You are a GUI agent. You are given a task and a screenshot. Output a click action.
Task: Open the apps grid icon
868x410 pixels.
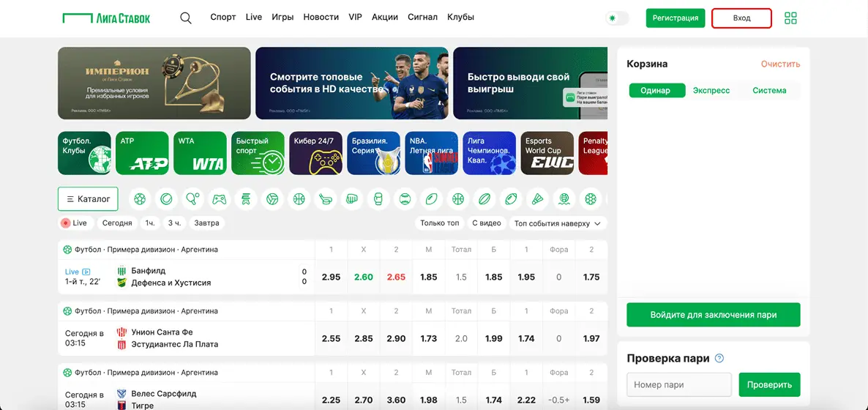point(790,18)
